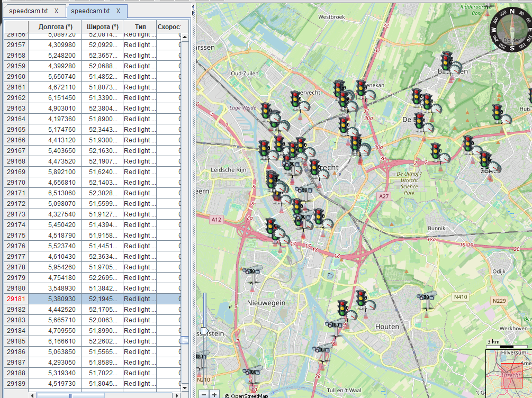Click the traffic light left of Huis label
This screenshot has height=398, width=532.
click(x=498, y=114)
